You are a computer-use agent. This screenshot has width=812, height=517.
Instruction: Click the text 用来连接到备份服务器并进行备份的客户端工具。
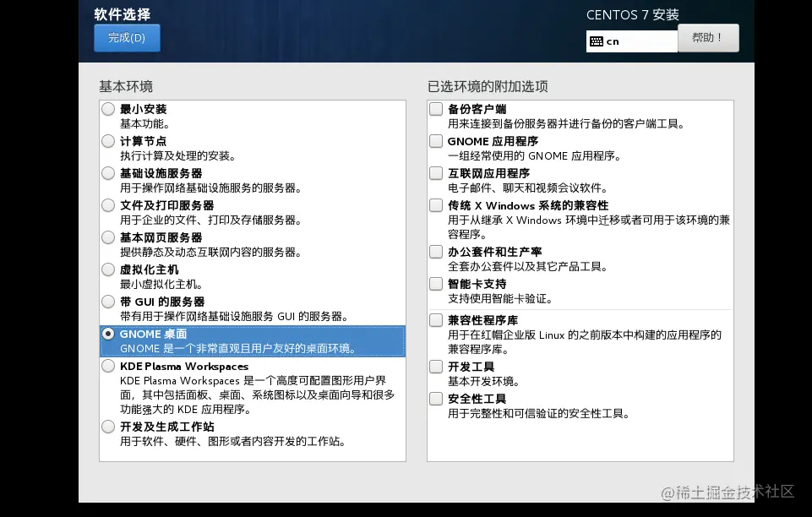566,124
